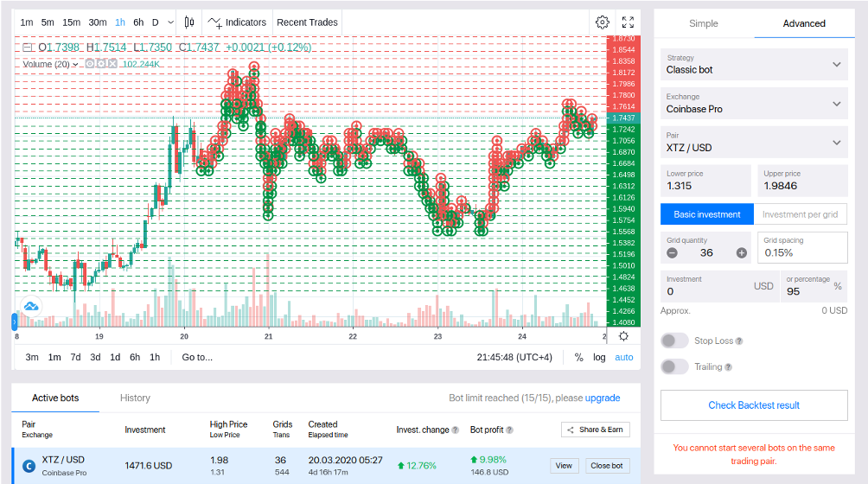Enter fullscreen chart mode
This screenshot has height=484, width=868.
click(x=628, y=22)
